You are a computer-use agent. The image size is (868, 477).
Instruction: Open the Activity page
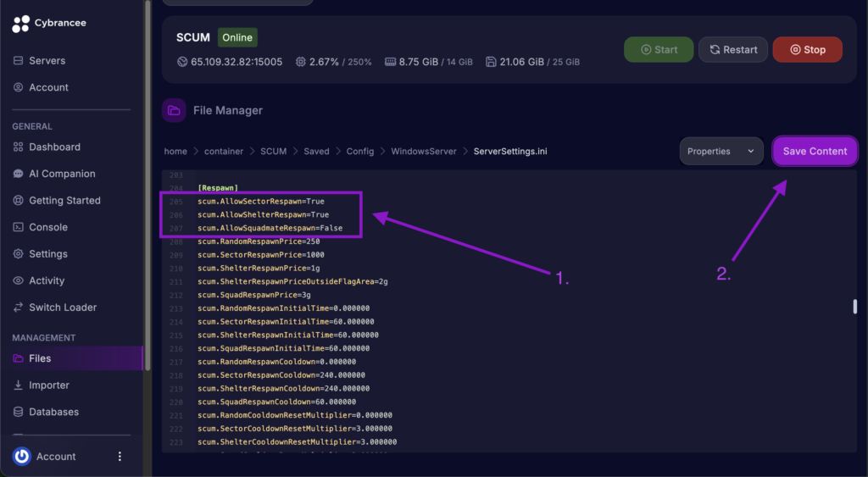(47, 280)
